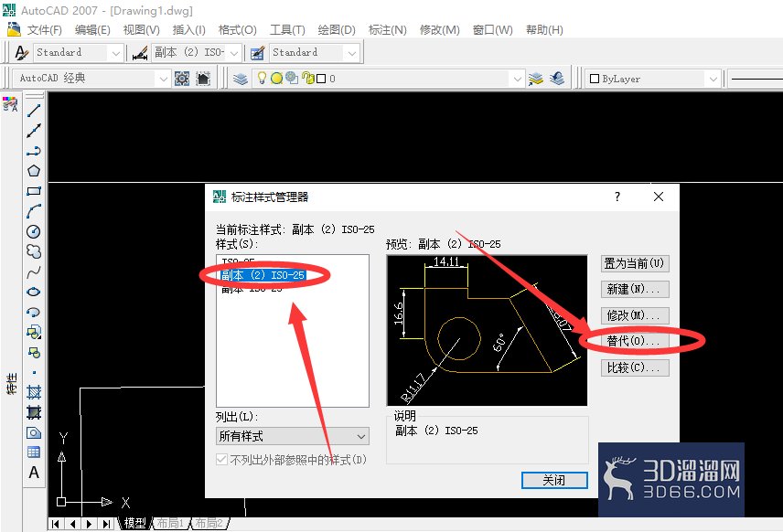The height and width of the screenshot is (532, 783).
Task: Open 视图(V) menu
Action: pyautogui.click(x=141, y=30)
